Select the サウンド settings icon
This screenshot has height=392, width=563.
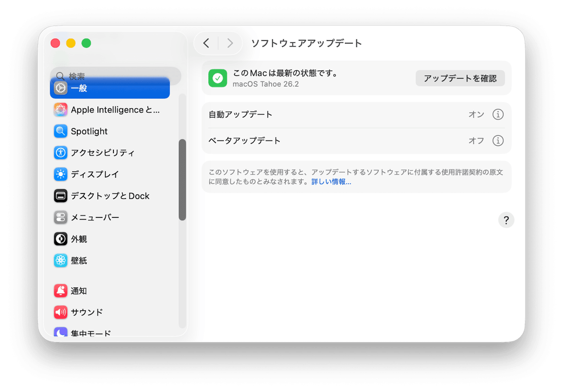(x=61, y=312)
